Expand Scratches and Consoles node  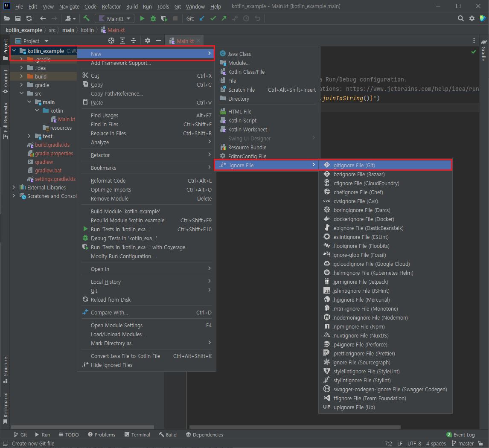point(14,196)
